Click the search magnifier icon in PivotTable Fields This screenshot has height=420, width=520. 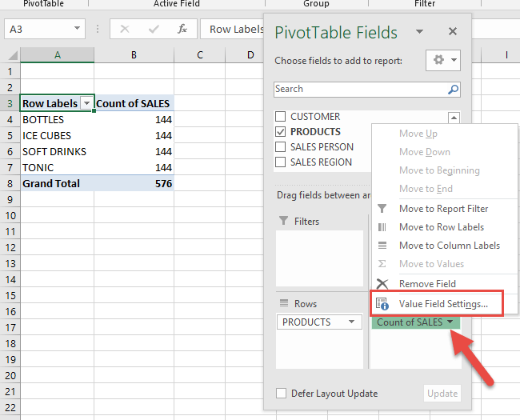pos(453,90)
